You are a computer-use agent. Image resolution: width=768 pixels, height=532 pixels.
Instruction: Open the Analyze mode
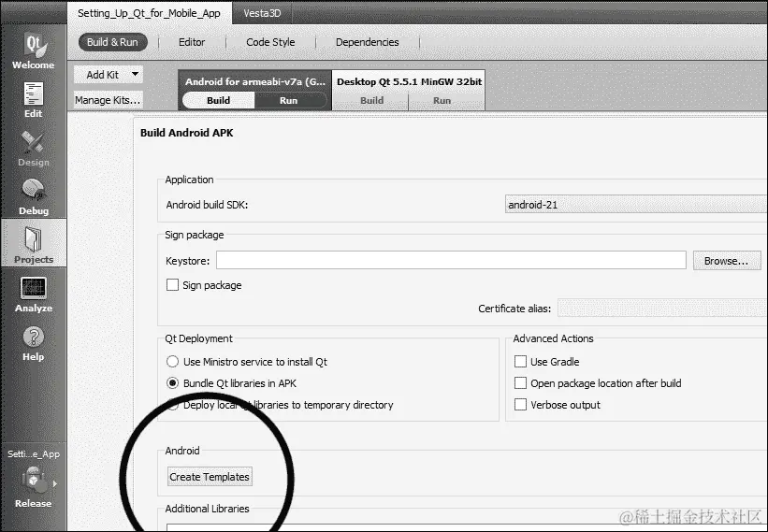point(34,295)
